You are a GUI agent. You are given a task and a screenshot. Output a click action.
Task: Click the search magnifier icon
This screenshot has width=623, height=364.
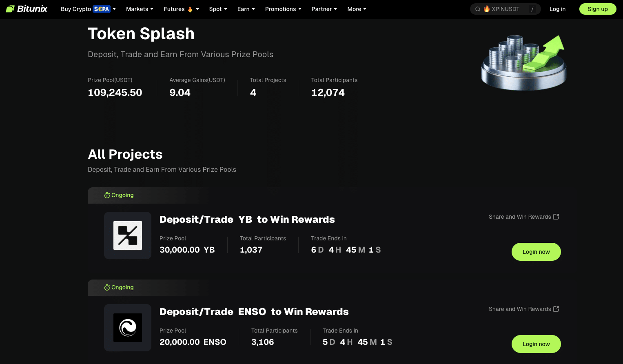click(x=478, y=9)
